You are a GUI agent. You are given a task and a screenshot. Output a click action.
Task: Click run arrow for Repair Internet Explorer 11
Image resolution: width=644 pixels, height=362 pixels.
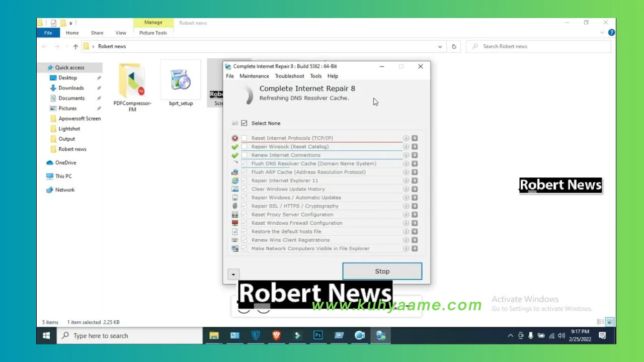(415, 180)
